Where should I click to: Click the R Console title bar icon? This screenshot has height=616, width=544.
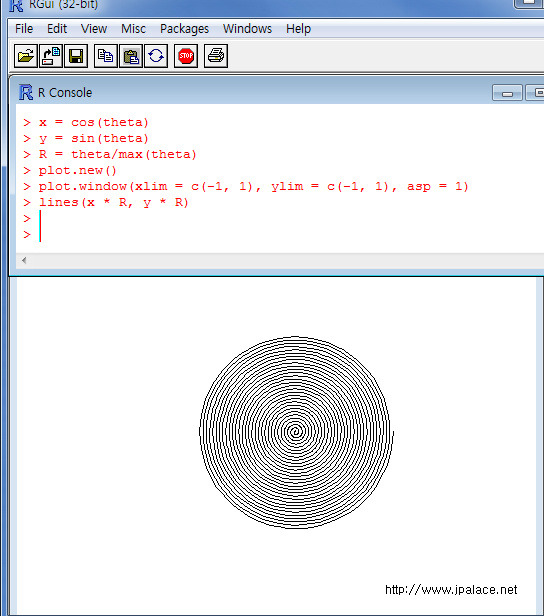26,92
